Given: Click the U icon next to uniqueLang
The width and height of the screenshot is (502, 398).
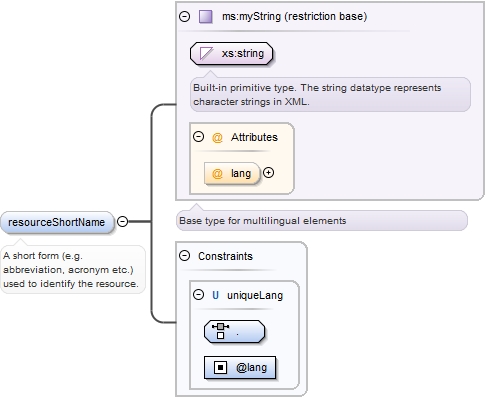Looking at the screenshot, I should (x=215, y=295).
